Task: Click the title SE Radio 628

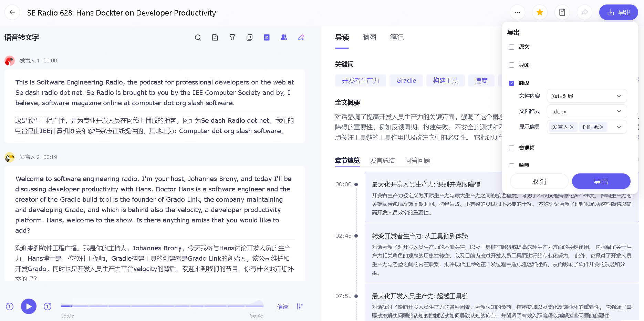Action: pos(122,13)
